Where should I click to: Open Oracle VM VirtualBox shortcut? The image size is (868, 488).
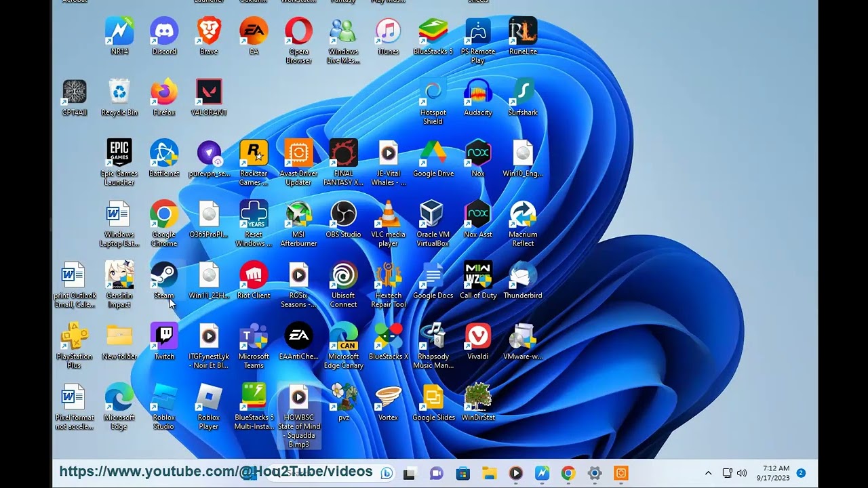433,224
